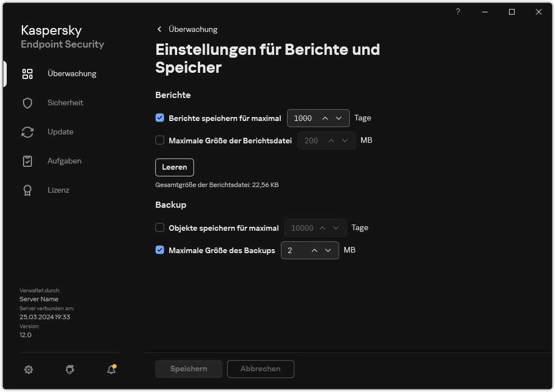Viewport: 555px width, 392px height.
Task: Open the Aufgaben tasks icon
Action: [x=27, y=161]
